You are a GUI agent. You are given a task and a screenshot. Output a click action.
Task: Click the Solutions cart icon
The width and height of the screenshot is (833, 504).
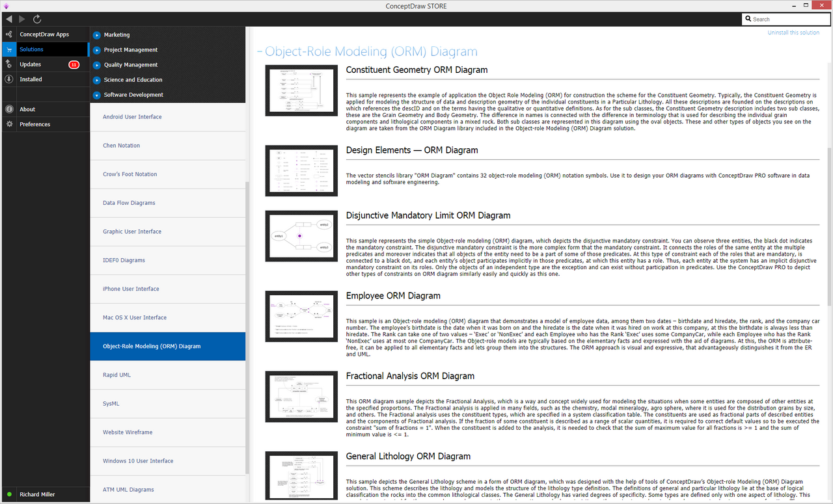(x=8, y=49)
